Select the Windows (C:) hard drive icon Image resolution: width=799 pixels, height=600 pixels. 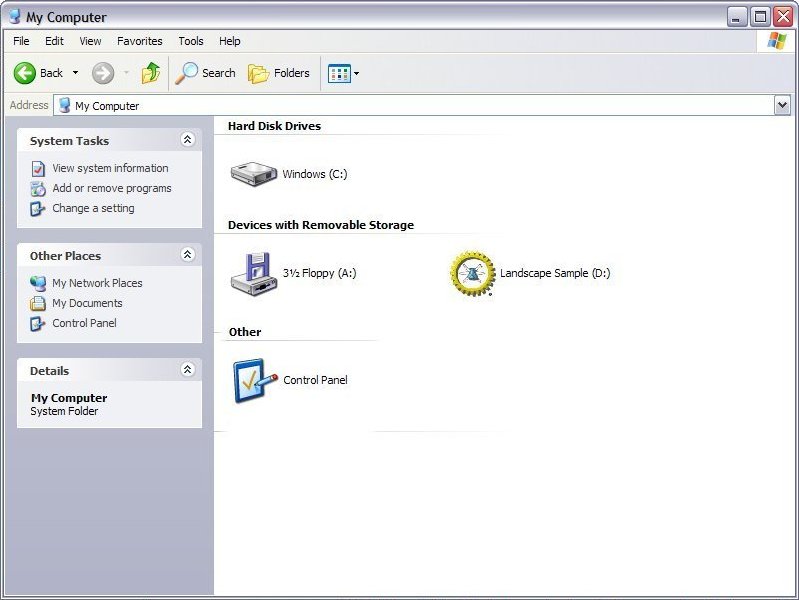click(x=254, y=174)
